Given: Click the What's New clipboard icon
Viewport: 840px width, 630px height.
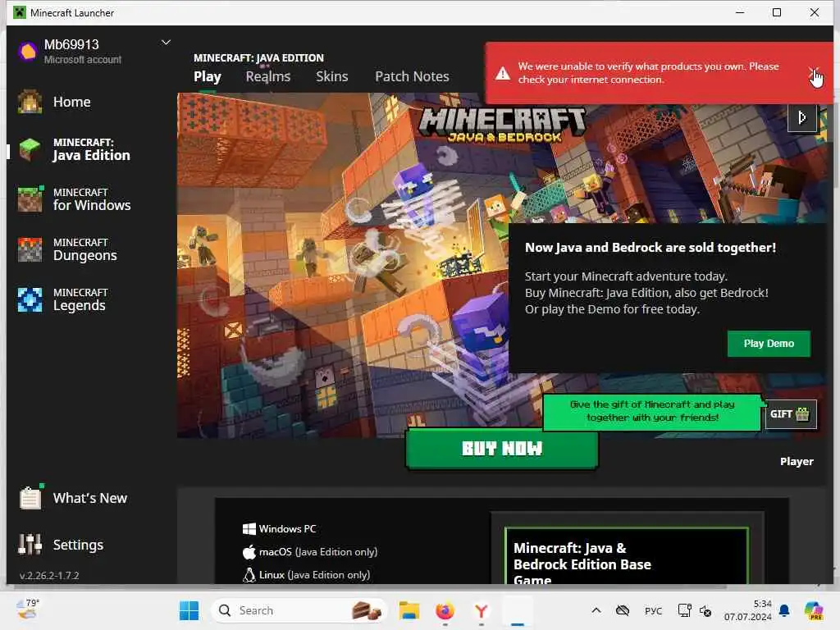Looking at the screenshot, I should coord(30,497).
